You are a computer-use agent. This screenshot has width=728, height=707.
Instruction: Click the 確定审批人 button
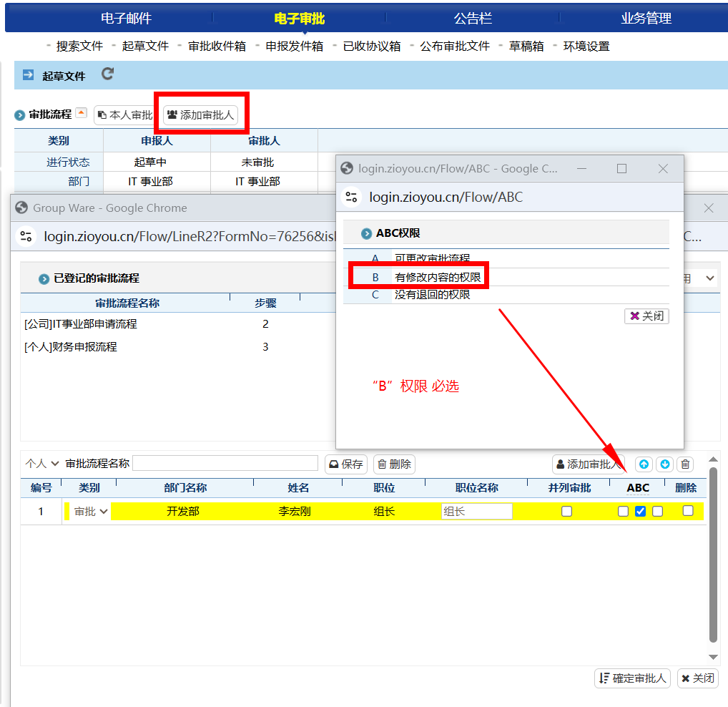[632, 678]
